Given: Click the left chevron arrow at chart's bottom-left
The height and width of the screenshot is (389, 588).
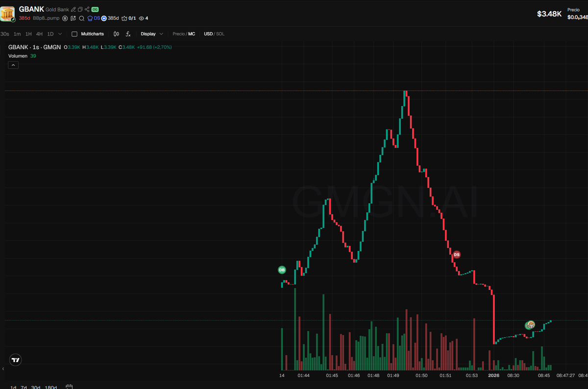Looking at the screenshot, I should [3, 369].
